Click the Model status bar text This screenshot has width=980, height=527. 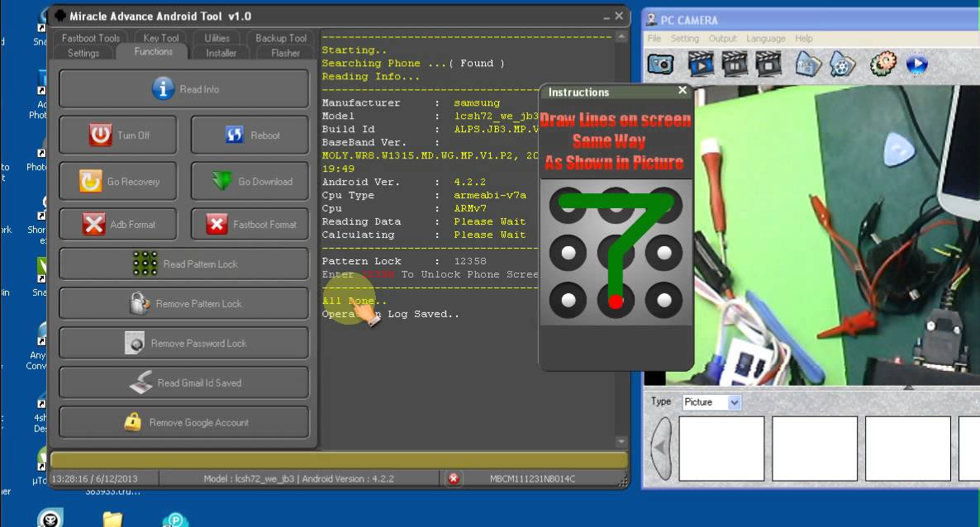[299, 479]
